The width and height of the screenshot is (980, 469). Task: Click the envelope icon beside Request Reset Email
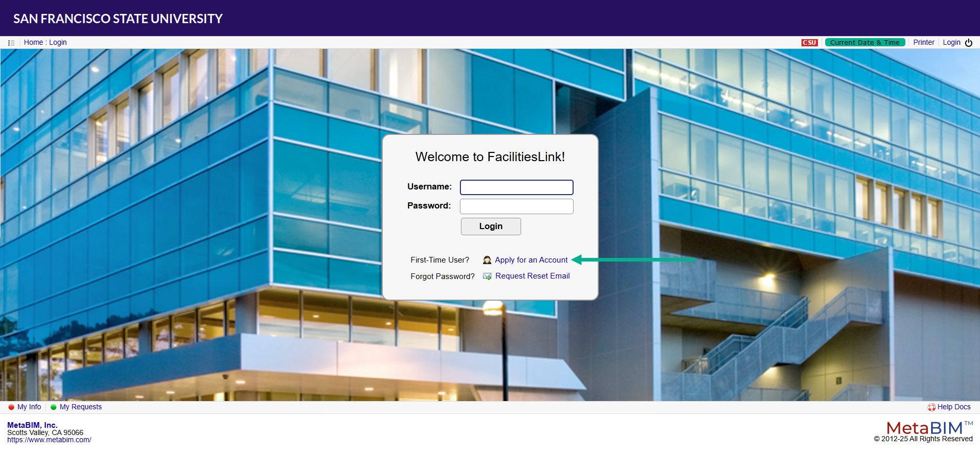487,276
